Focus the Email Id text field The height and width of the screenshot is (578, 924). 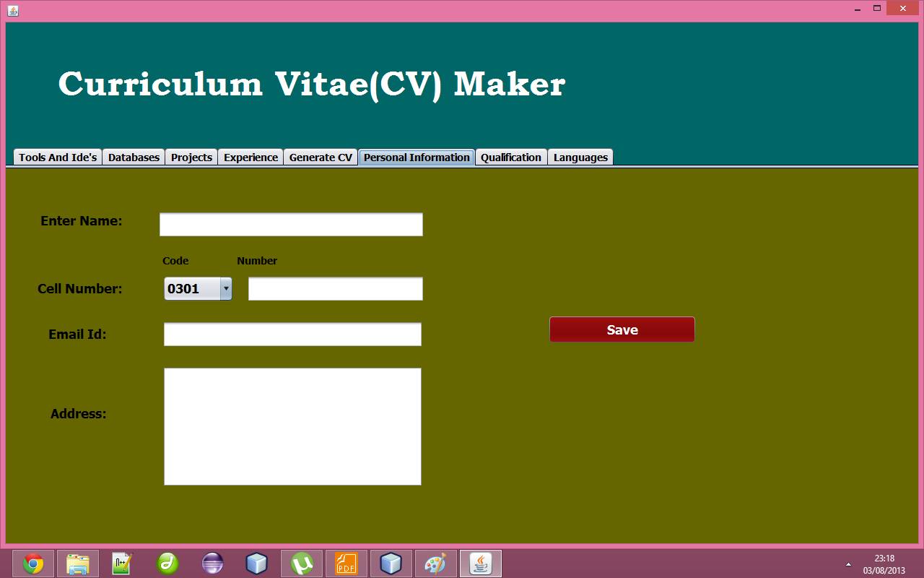coord(292,335)
